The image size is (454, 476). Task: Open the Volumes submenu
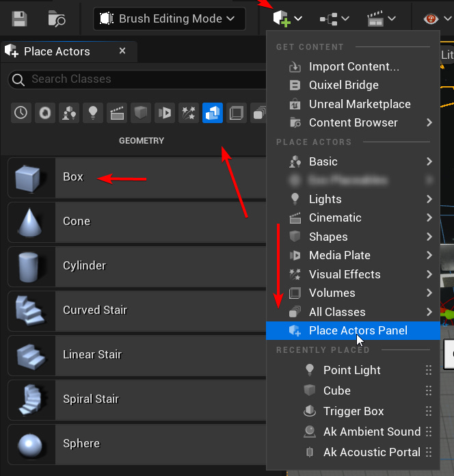353,293
